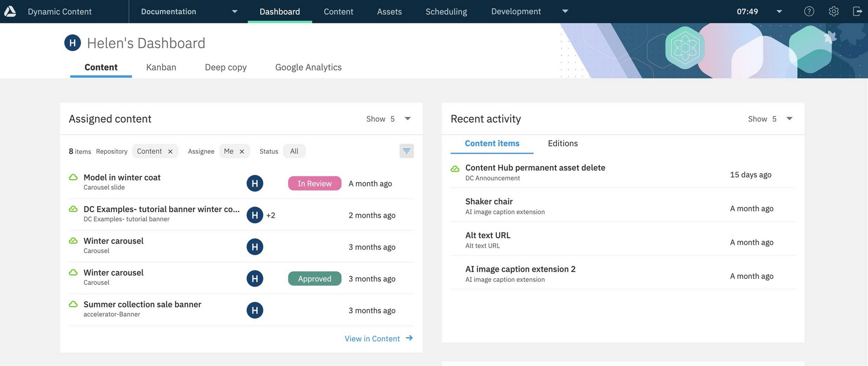Image resolution: width=868 pixels, height=366 pixels.
Task: Open Recent activity Show 5 dropdown
Action: [x=790, y=119]
